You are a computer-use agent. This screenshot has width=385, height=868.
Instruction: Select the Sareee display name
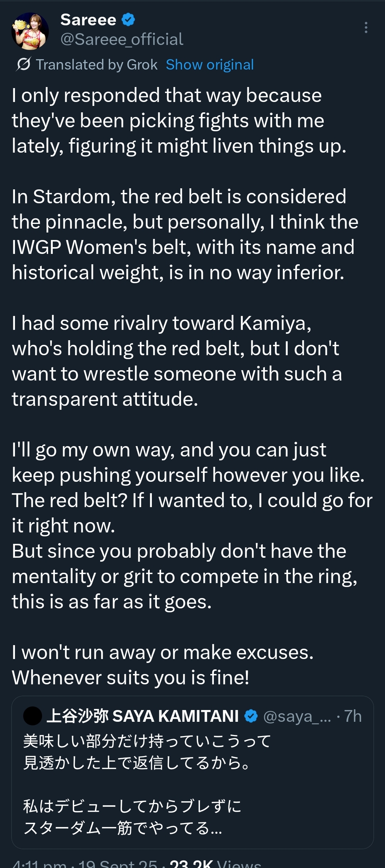[88, 20]
